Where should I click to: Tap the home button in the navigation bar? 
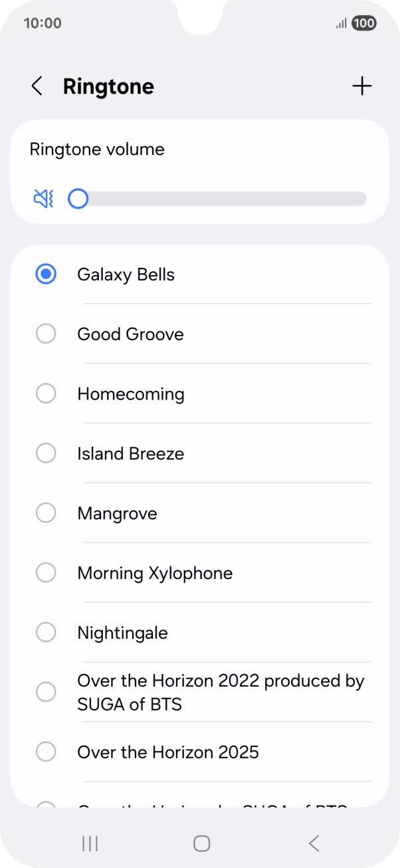click(200, 843)
